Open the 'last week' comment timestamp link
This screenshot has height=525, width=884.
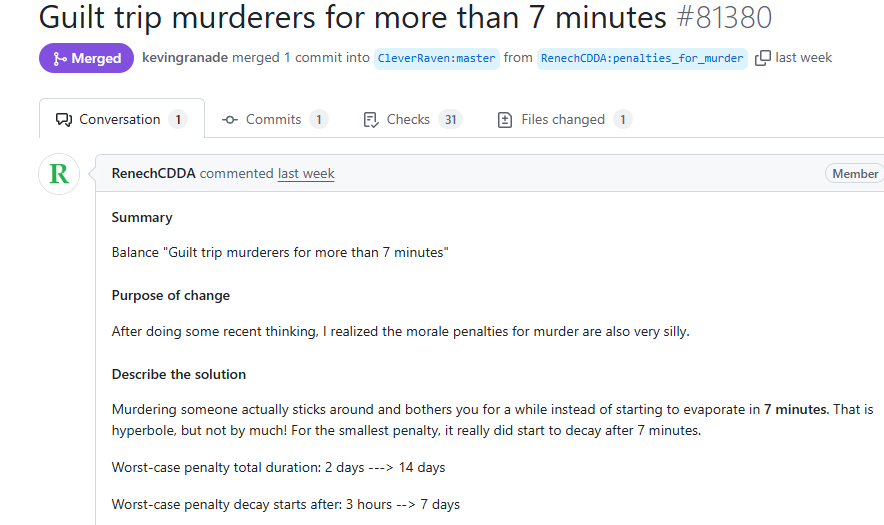click(x=306, y=173)
